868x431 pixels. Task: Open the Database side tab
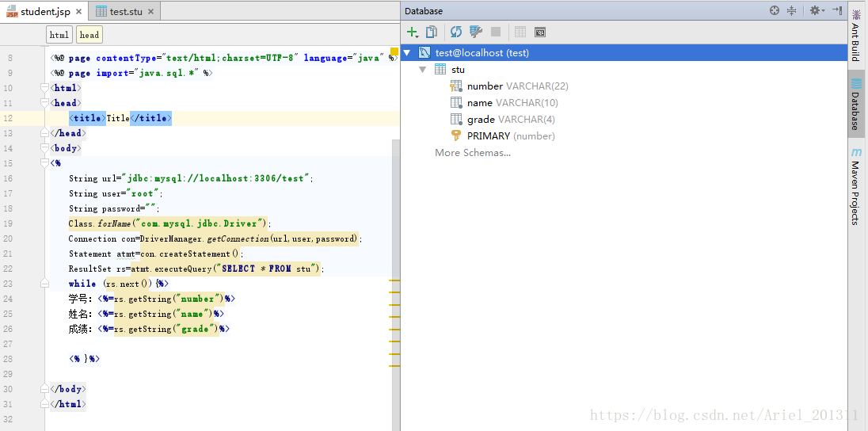pyautogui.click(x=856, y=104)
